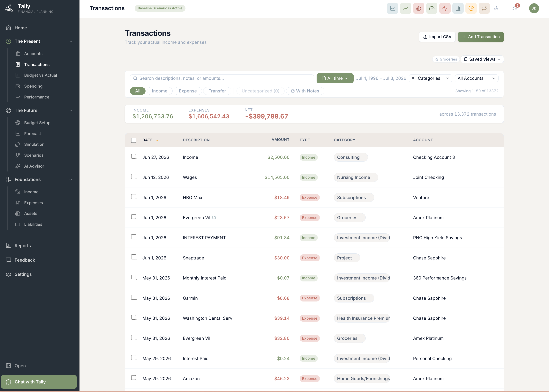Check the HBO Max row checkbox
549x392 pixels.
pos(134,196)
